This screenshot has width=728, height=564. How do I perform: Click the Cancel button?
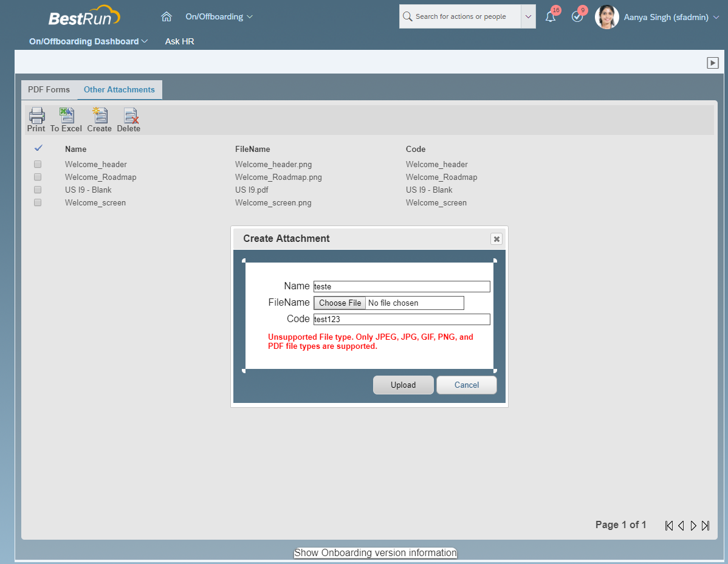coord(467,385)
